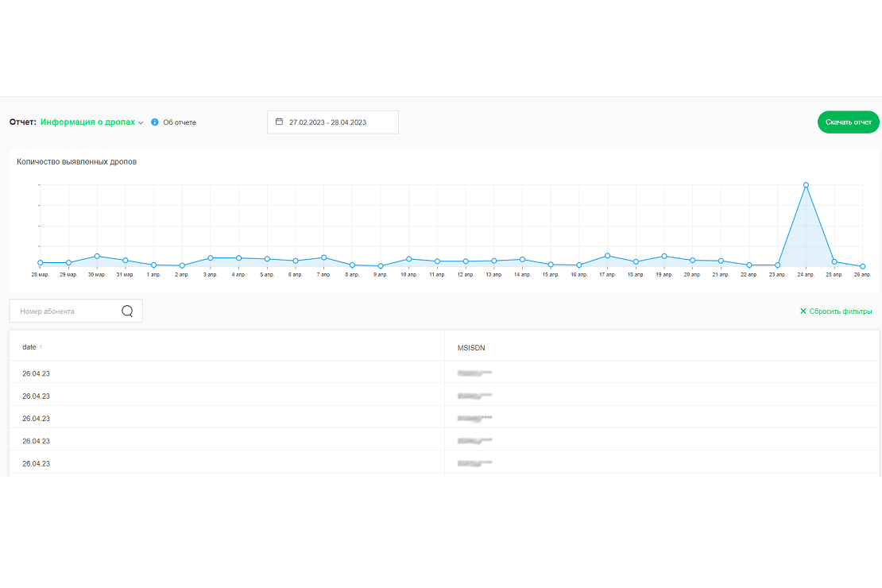Select the chart marker for 19 апр.
The height and width of the screenshot is (588, 882).
(x=664, y=256)
